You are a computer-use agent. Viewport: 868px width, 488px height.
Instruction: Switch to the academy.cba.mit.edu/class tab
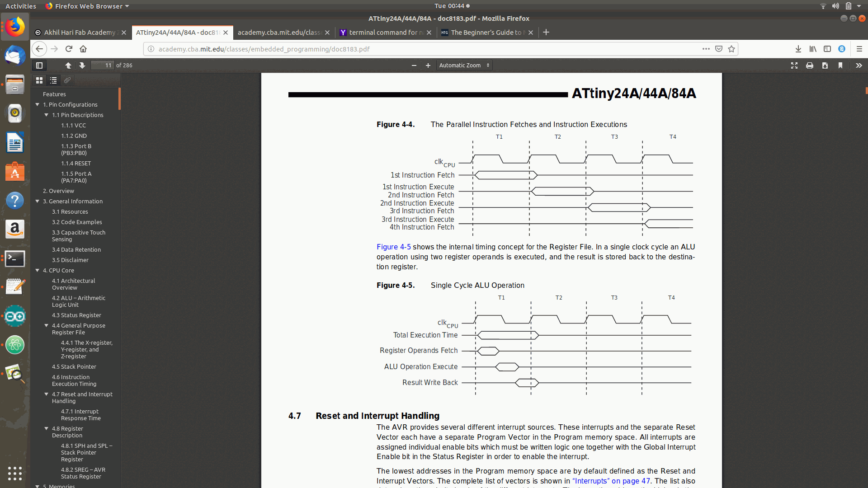click(x=280, y=33)
